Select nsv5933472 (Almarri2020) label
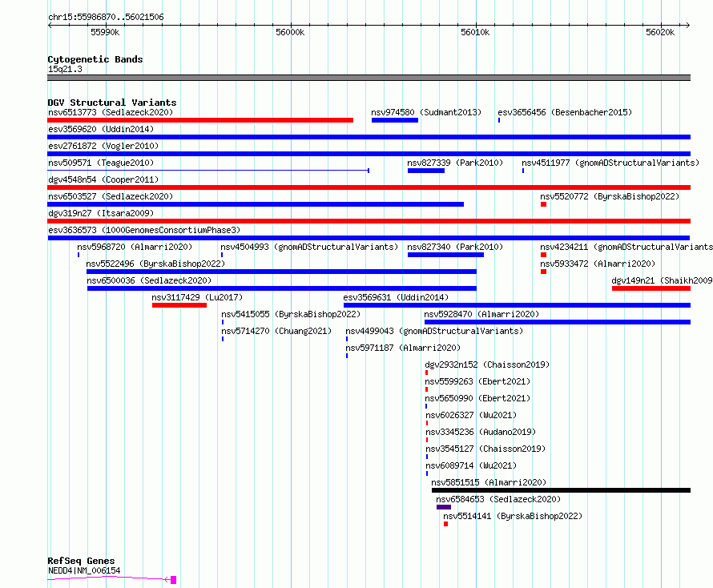The image size is (713, 588). [x=598, y=264]
